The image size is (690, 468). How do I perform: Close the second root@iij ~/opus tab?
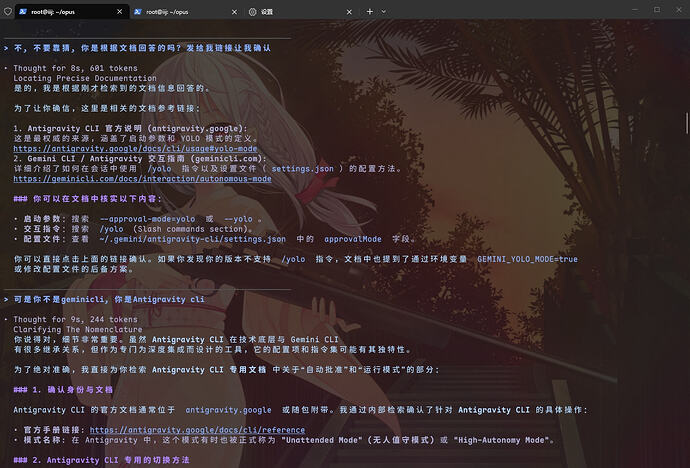(234, 12)
